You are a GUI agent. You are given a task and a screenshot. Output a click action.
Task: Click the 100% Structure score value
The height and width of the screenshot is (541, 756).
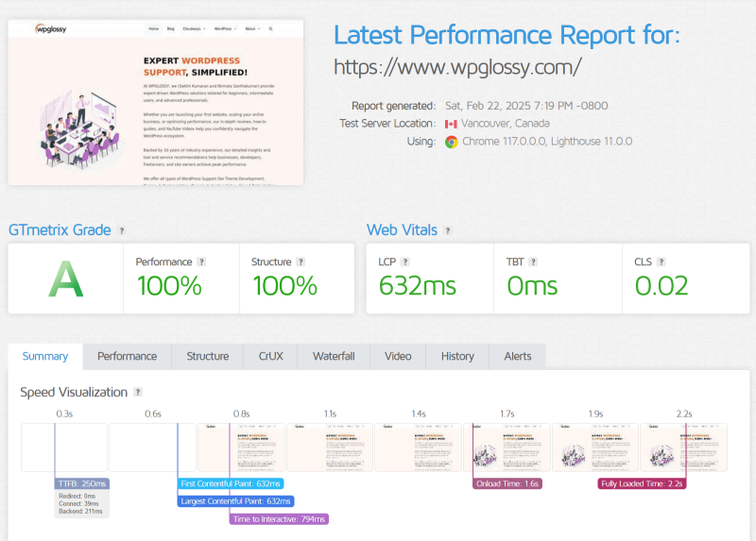[285, 286]
